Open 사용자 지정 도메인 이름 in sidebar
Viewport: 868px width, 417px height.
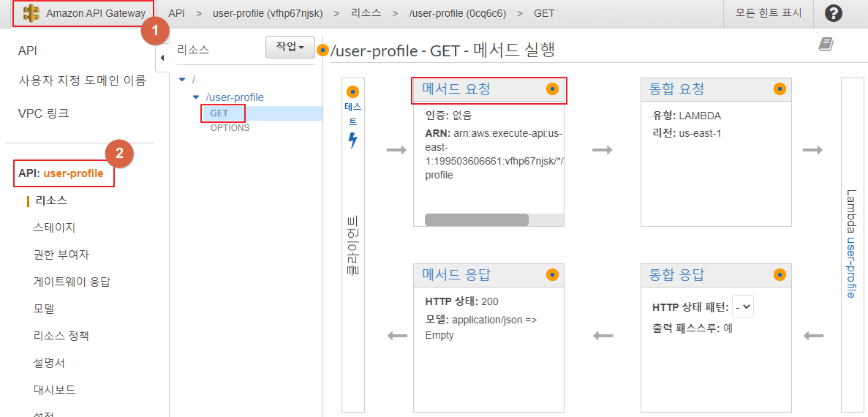(x=82, y=81)
